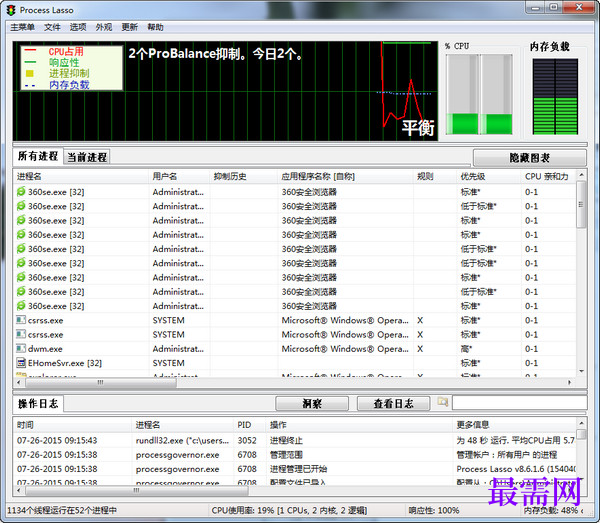
Task: Click the first 360se.exe browser icon
Action: pyautogui.click(x=21, y=191)
